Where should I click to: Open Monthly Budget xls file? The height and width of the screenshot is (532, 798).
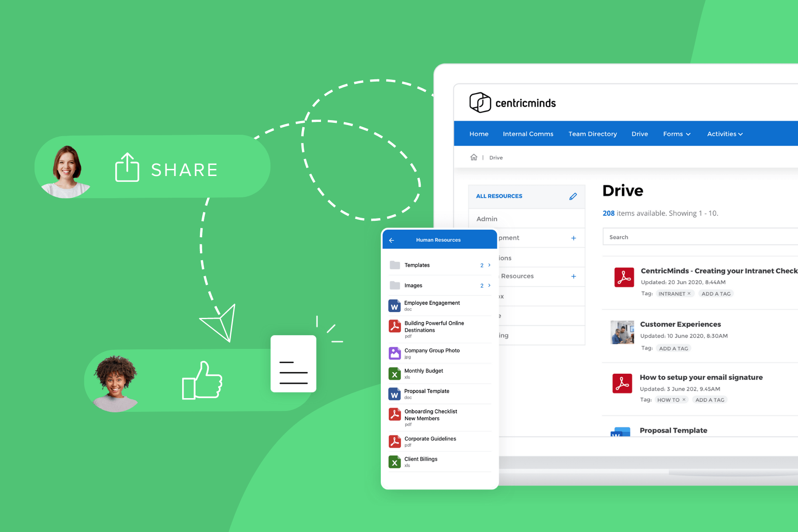(440, 374)
